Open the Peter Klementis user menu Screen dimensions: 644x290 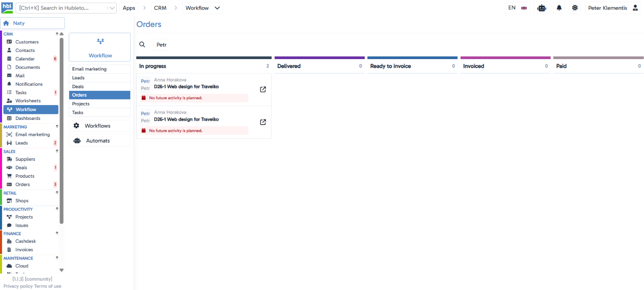(613, 8)
